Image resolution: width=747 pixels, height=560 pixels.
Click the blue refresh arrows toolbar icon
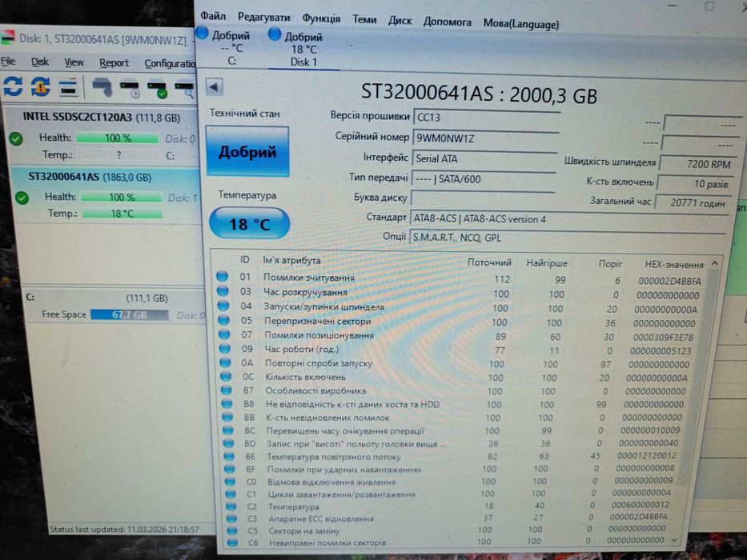(x=14, y=86)
